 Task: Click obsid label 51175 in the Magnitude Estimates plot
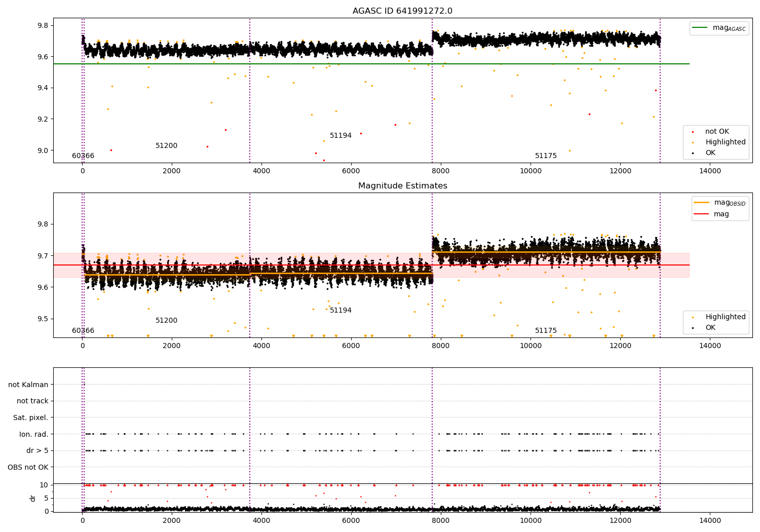[546, 331]
